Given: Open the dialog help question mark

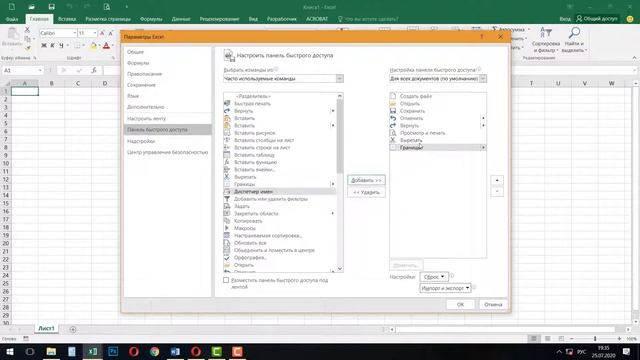Looking at the screenshot, I should pos(482,37).
